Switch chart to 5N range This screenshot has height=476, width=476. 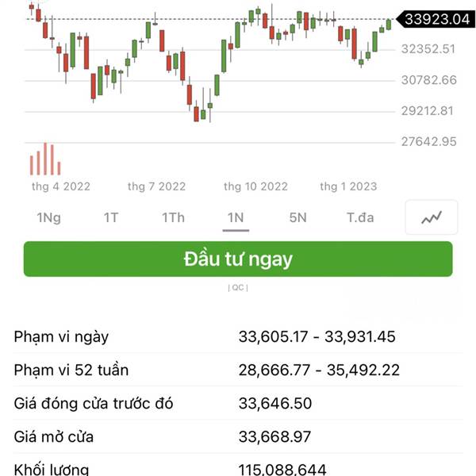pos(297,217)
